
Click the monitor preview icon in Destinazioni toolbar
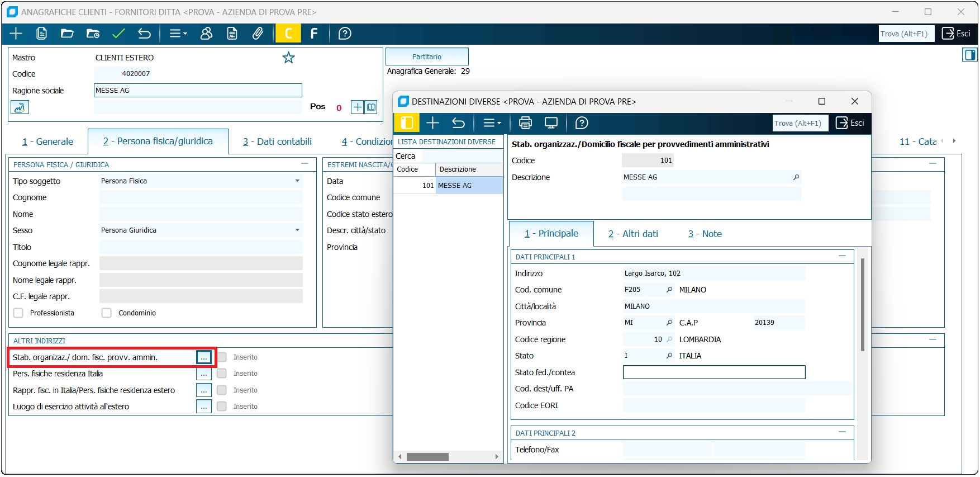coord(551,123)
